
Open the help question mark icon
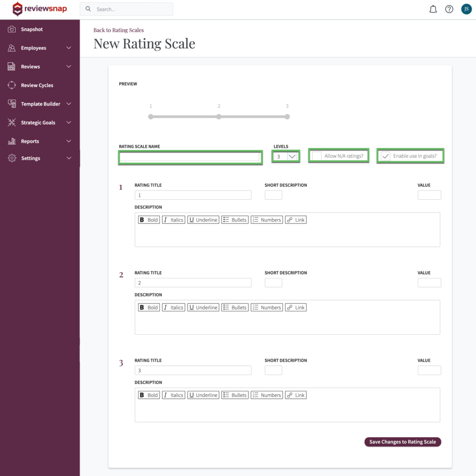tap(449, 9)
